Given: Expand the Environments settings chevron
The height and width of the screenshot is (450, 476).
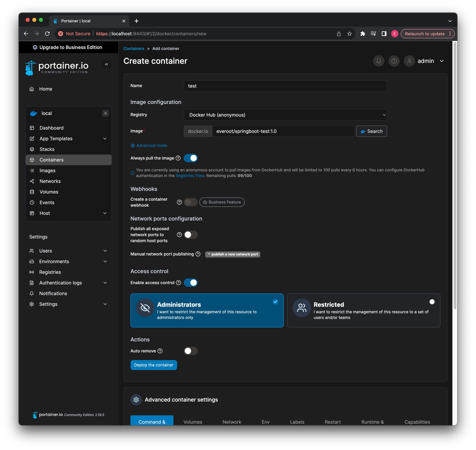Looking at the screenshot, I should point(105,261).
